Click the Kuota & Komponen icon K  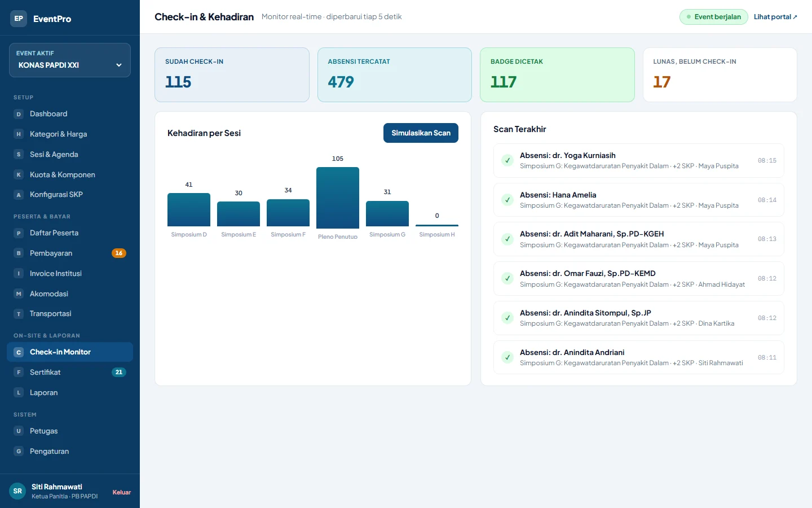pyautogui.click(x=19, y=175)
